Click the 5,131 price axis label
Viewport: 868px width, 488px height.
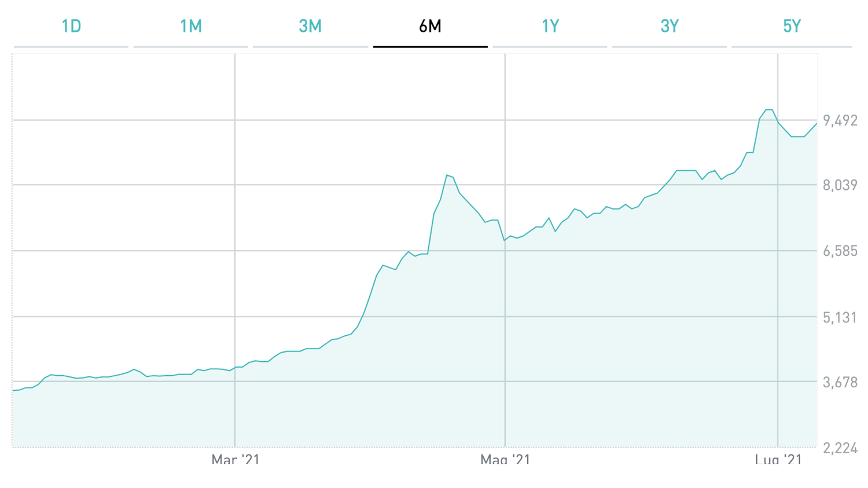(x=840, y=317)
